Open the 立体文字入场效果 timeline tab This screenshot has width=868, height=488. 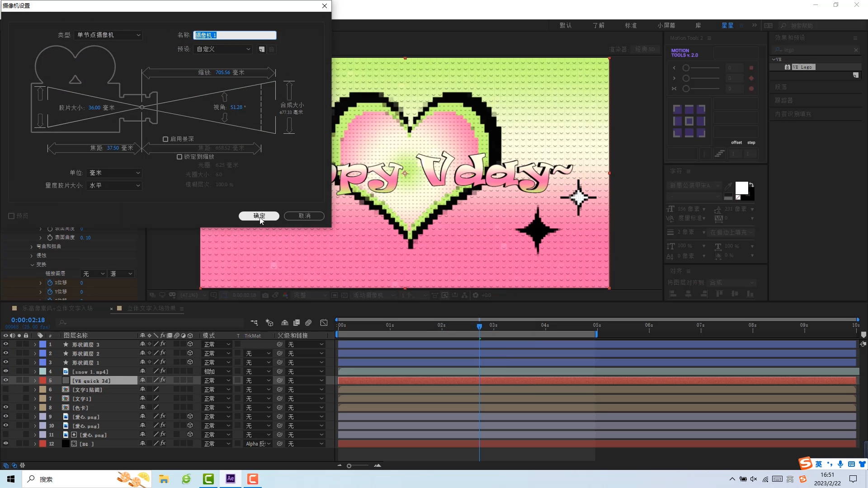pos(151,308)
